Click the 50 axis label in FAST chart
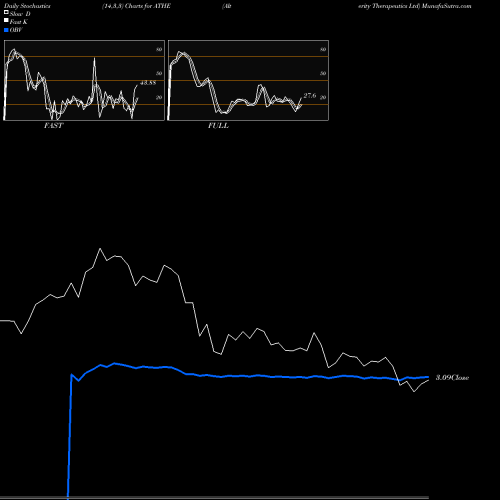This screenshot has height=500, width=500. pyautogui.click(x=159, y=73)
